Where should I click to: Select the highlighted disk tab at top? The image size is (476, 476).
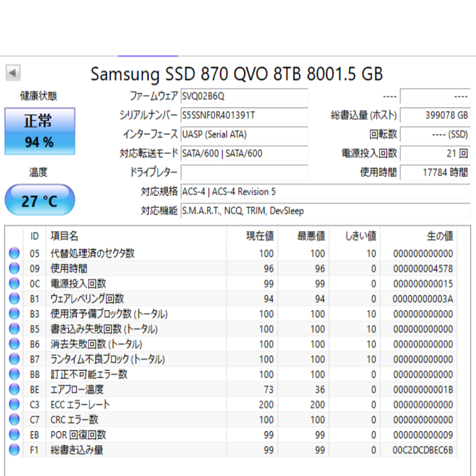click(148, 56)
